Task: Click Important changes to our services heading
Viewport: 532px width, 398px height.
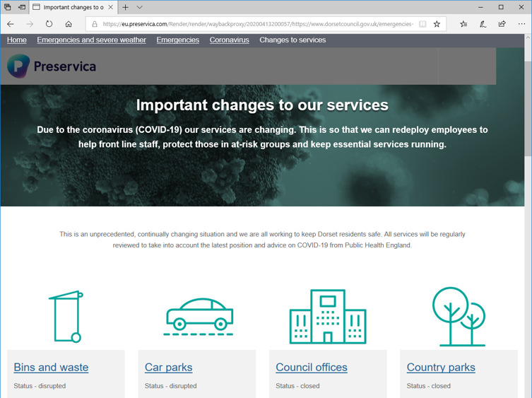Action: [262, 105]
